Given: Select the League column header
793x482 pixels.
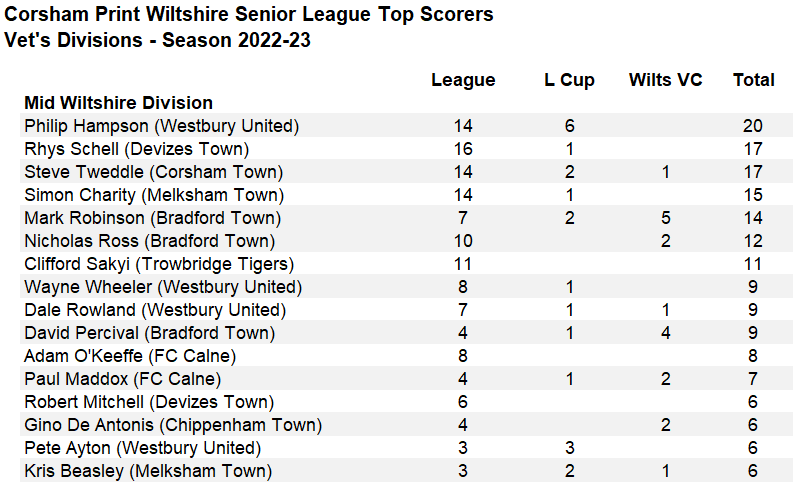Looking at the screenshot, I should (463, 80).
